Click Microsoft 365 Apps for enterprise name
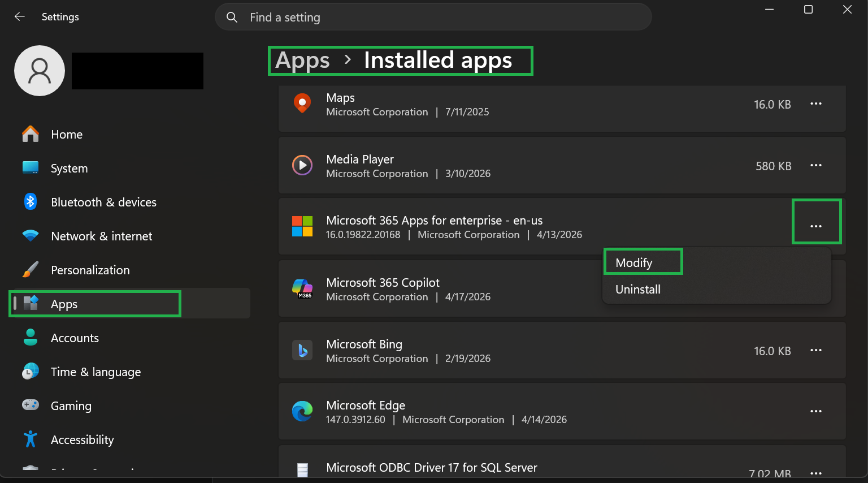Viewport: 868px width, 483px height. [x=435, y=221]
